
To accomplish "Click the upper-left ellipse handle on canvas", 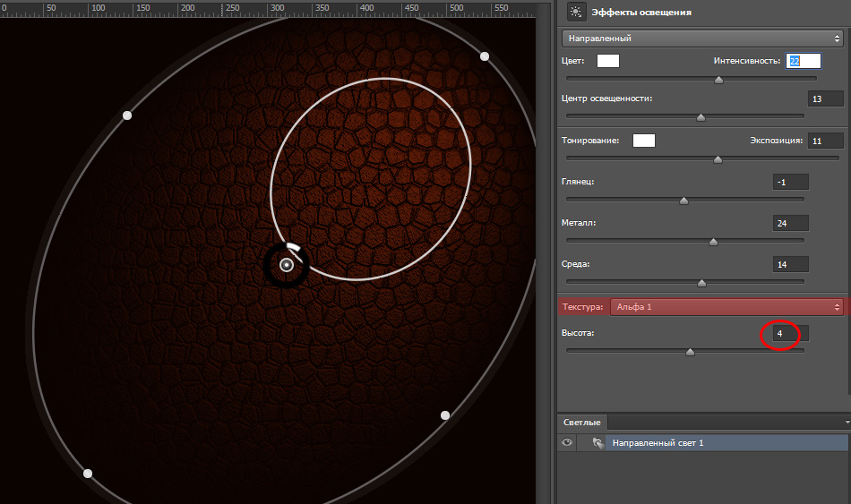I will [x=127, y=115].
